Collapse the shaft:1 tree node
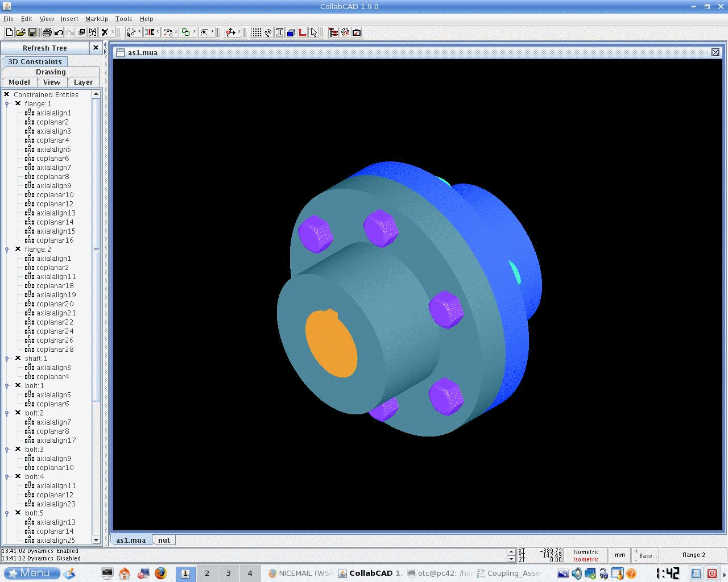Image resolution: width=728 pixels, height=582 pixels. coord(7,359)
